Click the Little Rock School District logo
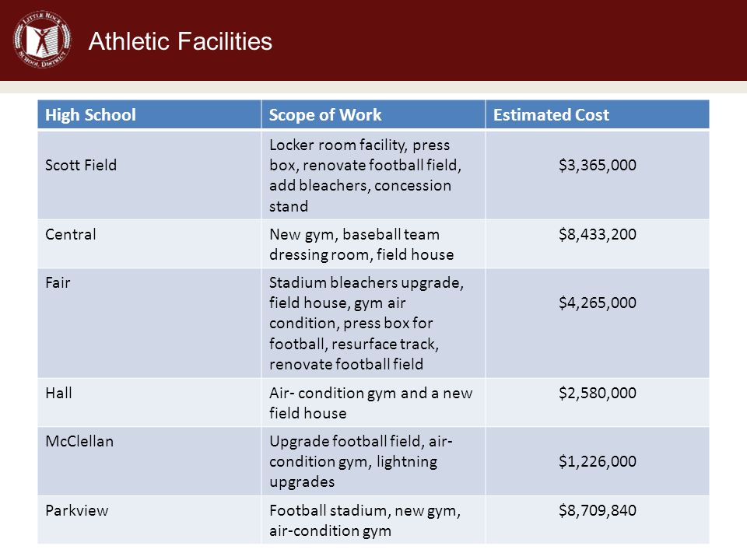Image resolution: width=747 pixels, height=560 pixels. coord(42,40)
